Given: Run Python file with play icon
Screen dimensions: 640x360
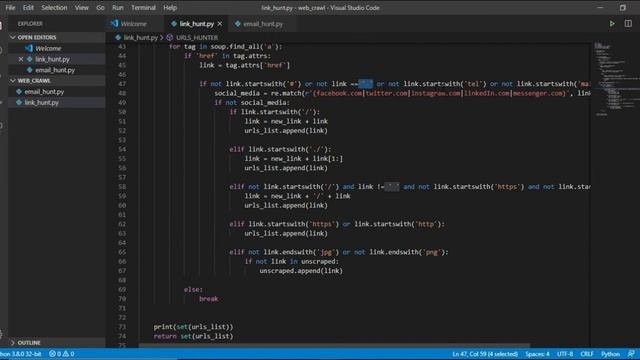Looking at the screenshot, I should [612, 24].
